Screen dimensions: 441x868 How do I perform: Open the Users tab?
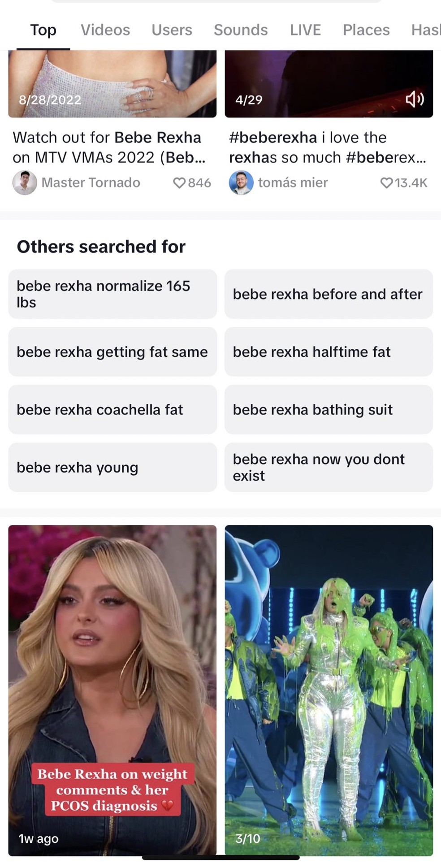(x=172, y=30)
